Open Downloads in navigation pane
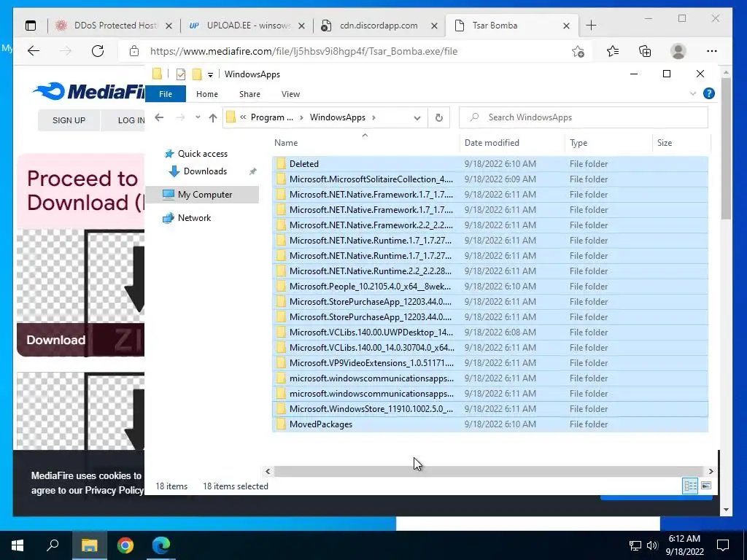Viewport: 747px width, 560px height. tap(205, 171)
